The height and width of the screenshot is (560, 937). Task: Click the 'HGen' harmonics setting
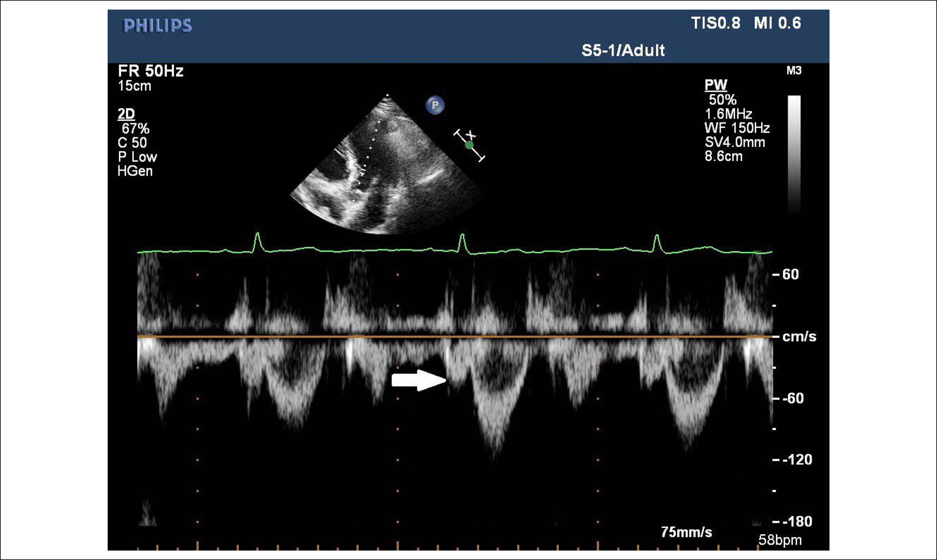coord(135,171)
